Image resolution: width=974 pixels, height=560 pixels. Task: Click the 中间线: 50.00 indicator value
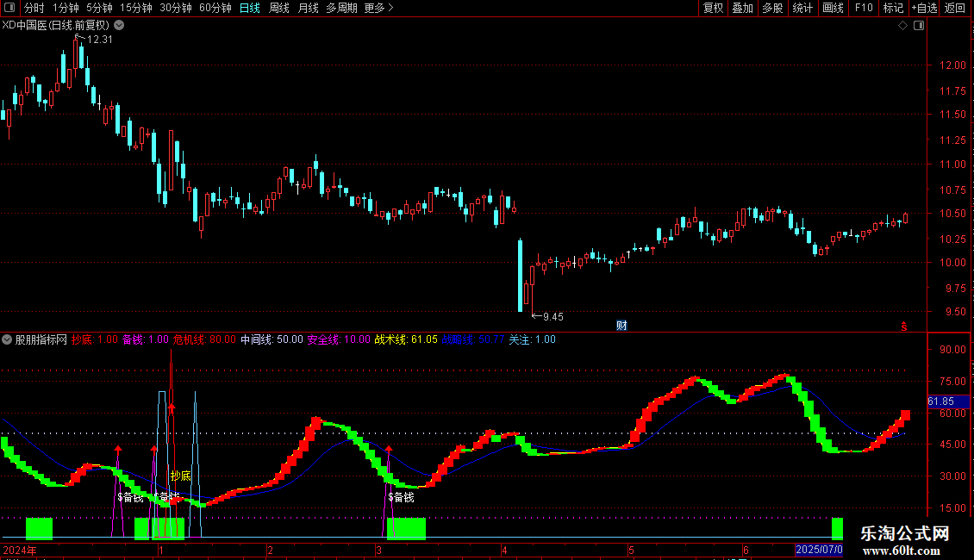[272, 339]
